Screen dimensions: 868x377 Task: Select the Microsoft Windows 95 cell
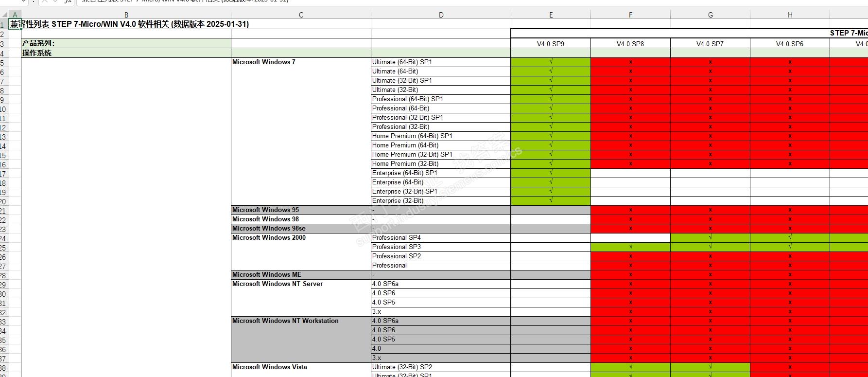[301, 210]
